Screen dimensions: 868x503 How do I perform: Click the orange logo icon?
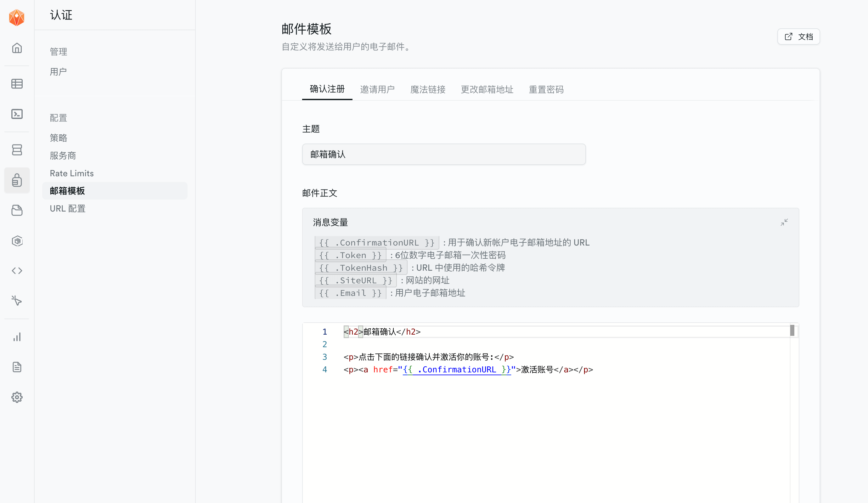(x=17, y=17)
